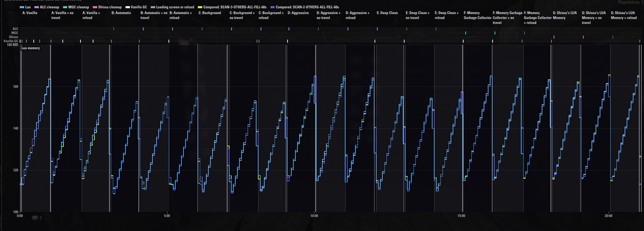
Task: Click the '5:00' time axis label
Action: (167, 216)
